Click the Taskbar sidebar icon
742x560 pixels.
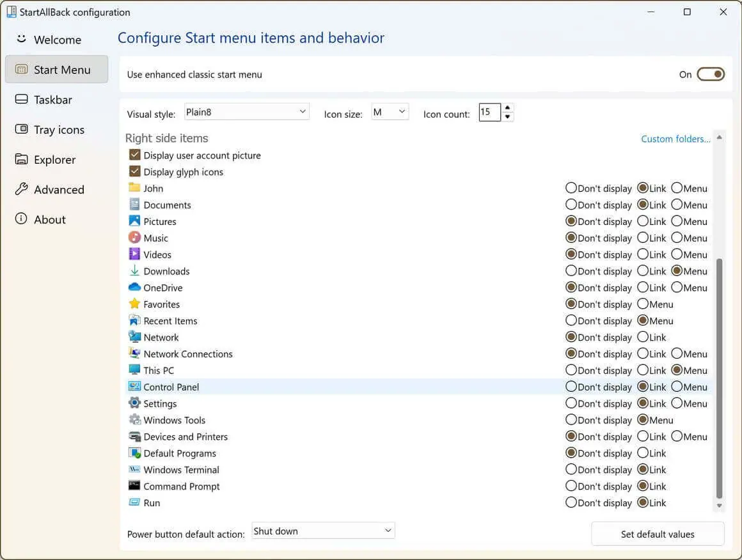pyautogui.click(x=21, y=99)
